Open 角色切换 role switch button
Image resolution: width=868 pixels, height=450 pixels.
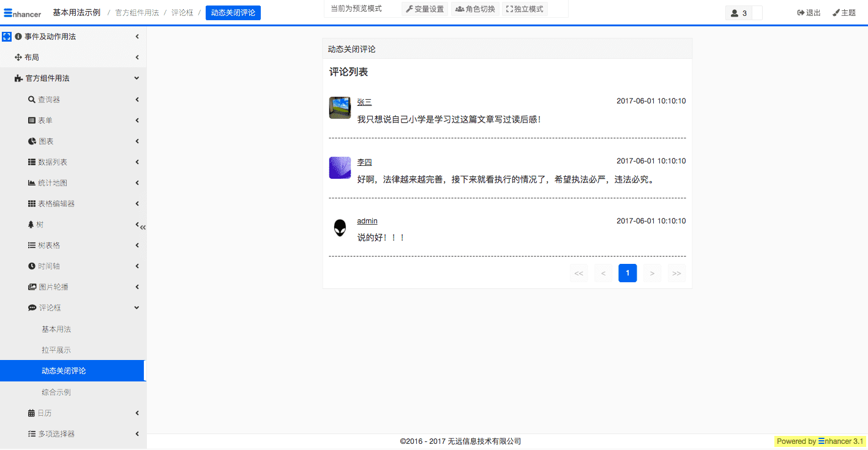click(x=475, y=9)
